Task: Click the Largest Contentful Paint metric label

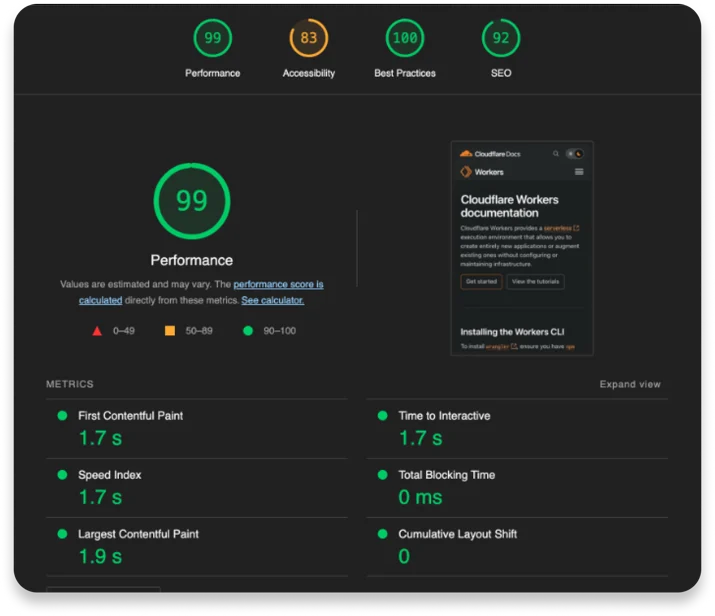Action: (138, 534)
